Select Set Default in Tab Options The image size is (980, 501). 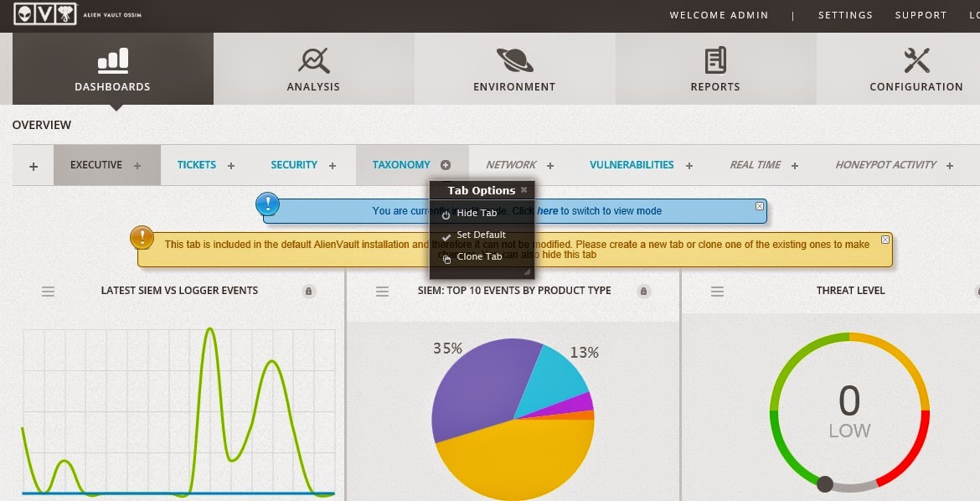(x=481, y=235)
